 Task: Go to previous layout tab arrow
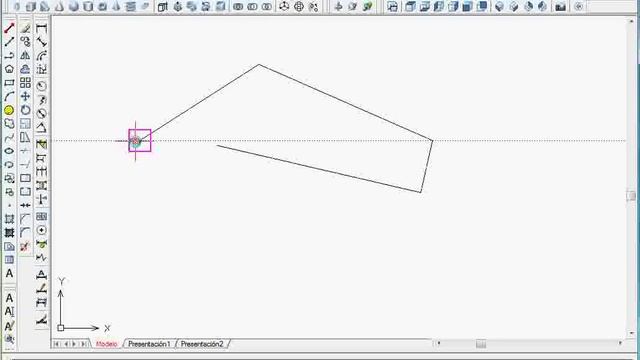[x=66, y=344]
